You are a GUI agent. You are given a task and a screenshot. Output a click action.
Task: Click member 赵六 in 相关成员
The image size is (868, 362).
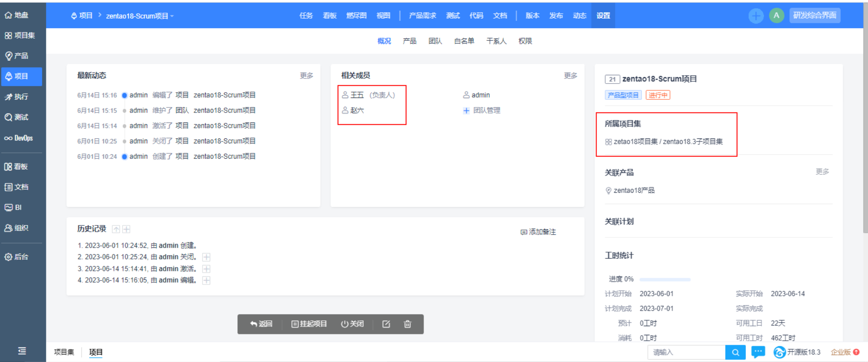coord(357,110)
